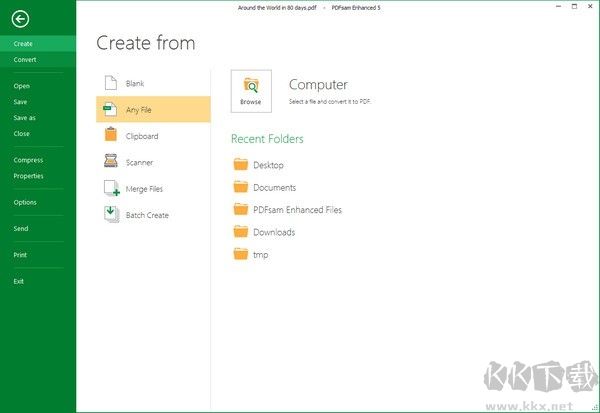The width and height of the screenshot is (600, 413).
Task: Select the Blank page icon
Action: pyautogui.click(x=111, y=83)
